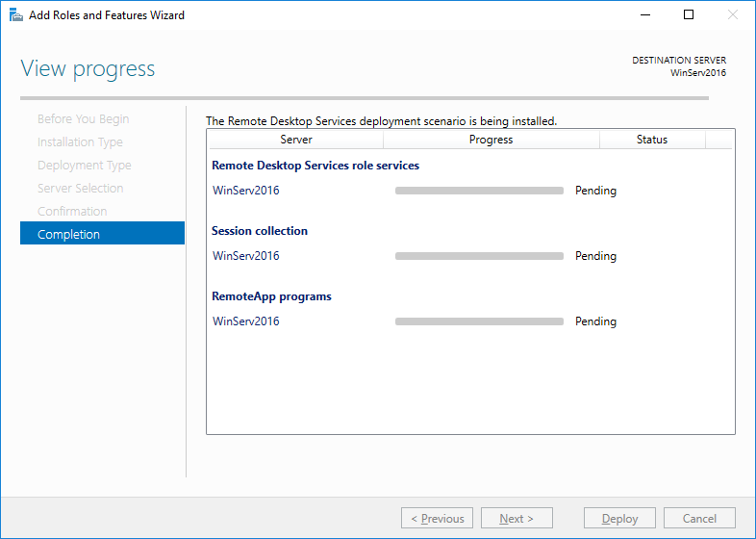The width and height of the screenshot is (756, 539).
Task: Click the Remote Desktop Services role progress bar
Action: tap(479, 191)
